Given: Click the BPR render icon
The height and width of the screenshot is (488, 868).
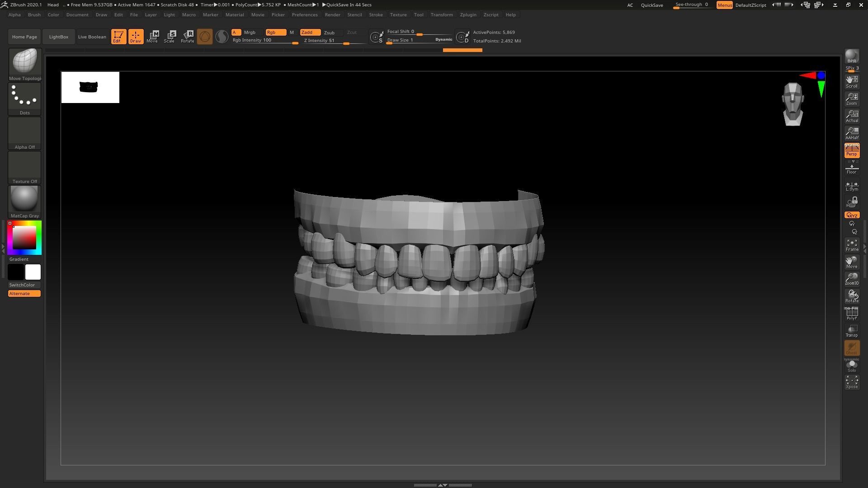Looking at the screenshot, I should point(852,57).
